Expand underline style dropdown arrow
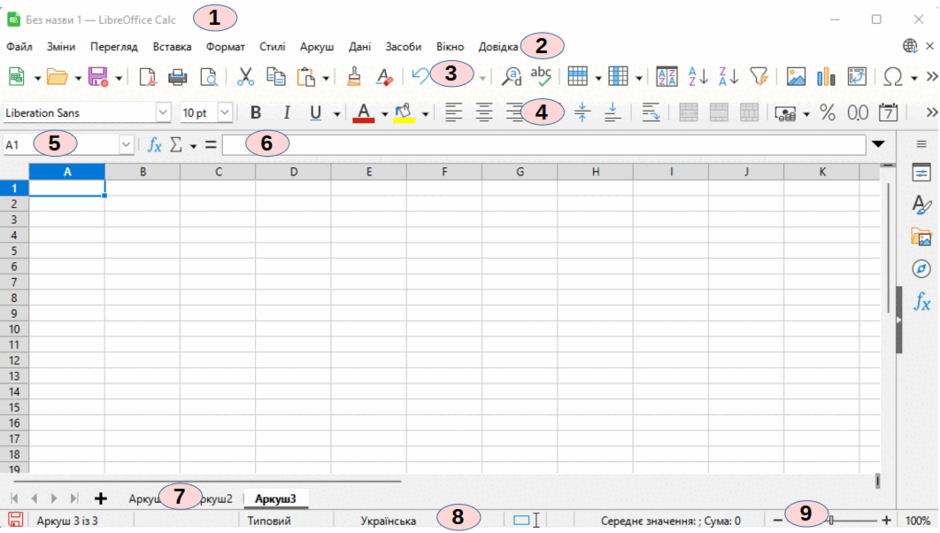 pyautogui.click(x=336, y=114)
